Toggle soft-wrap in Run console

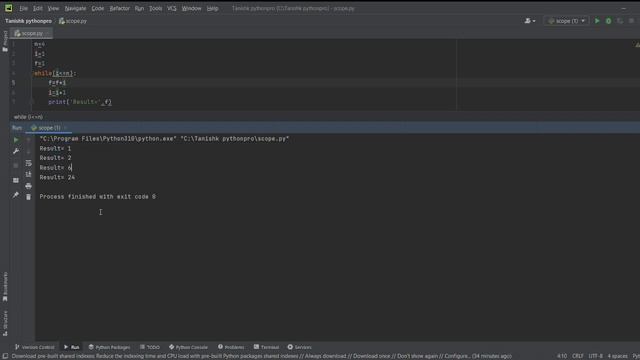pos(28,163)
